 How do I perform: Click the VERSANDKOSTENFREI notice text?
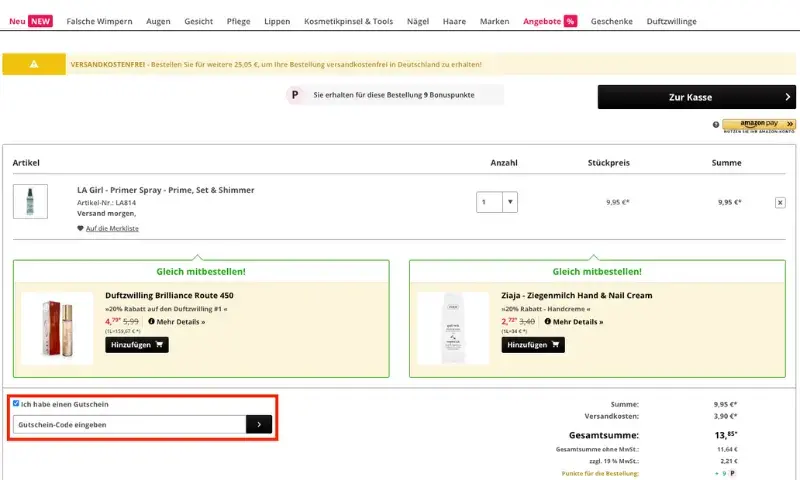coord(276,64)
